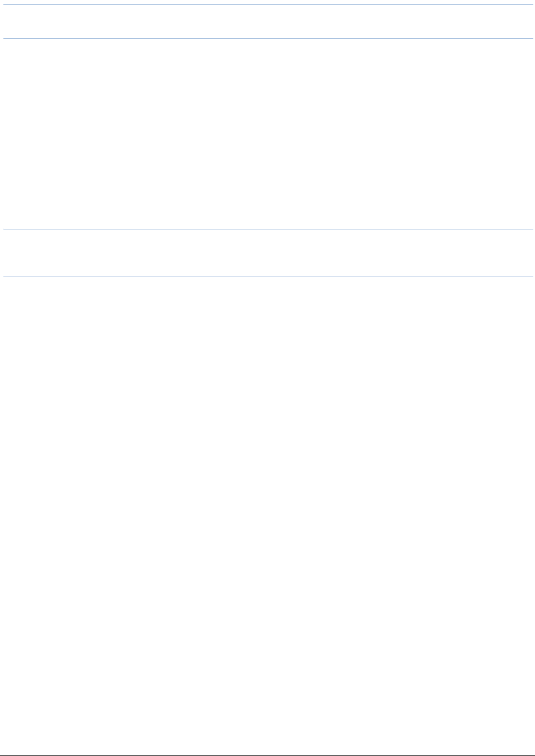Click the fourth blue horizontal line
This screenshot has width=535, height=756.
pos(269,276)
